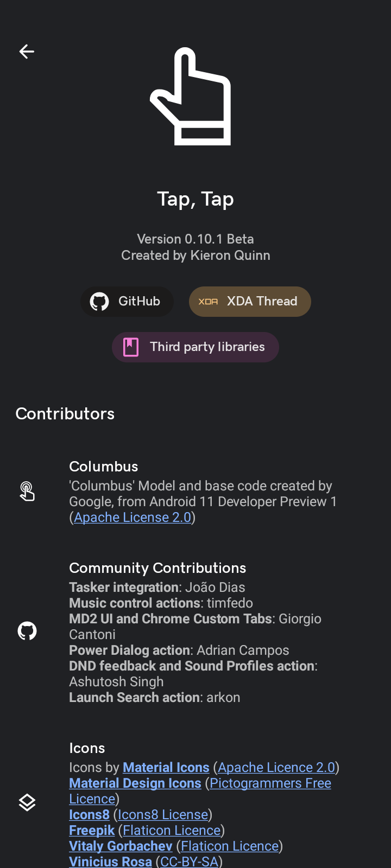Open the GitHub page for Tap, Tap
This screenshot has height=868, width=391.
click(x=127, y=301)
